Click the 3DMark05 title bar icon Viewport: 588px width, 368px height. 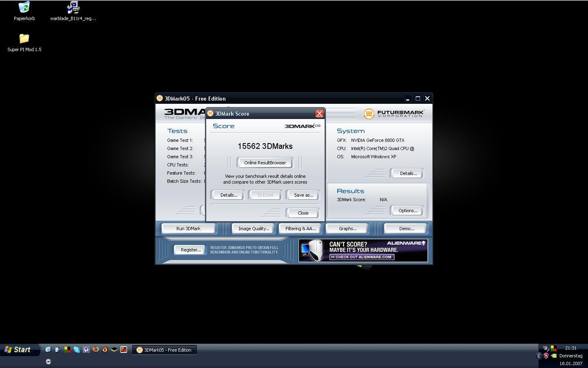(x=160, y=98)
